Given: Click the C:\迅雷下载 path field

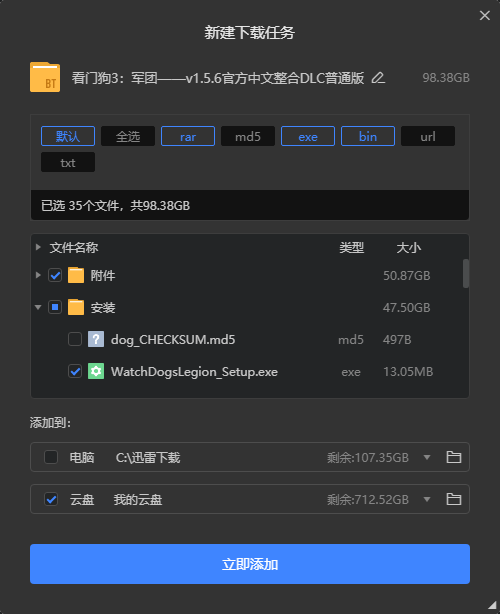Looking at the screenshot, I should (148, 457).
